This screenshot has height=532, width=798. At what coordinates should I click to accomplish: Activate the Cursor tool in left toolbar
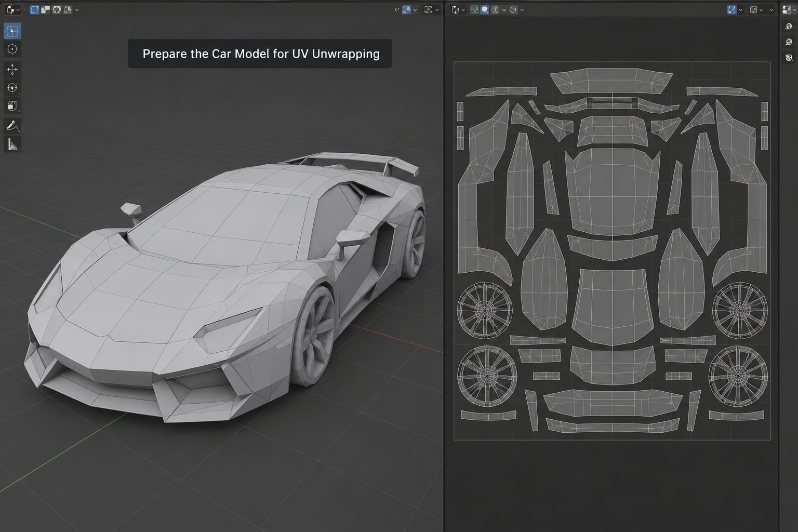(x=12, y=49)
